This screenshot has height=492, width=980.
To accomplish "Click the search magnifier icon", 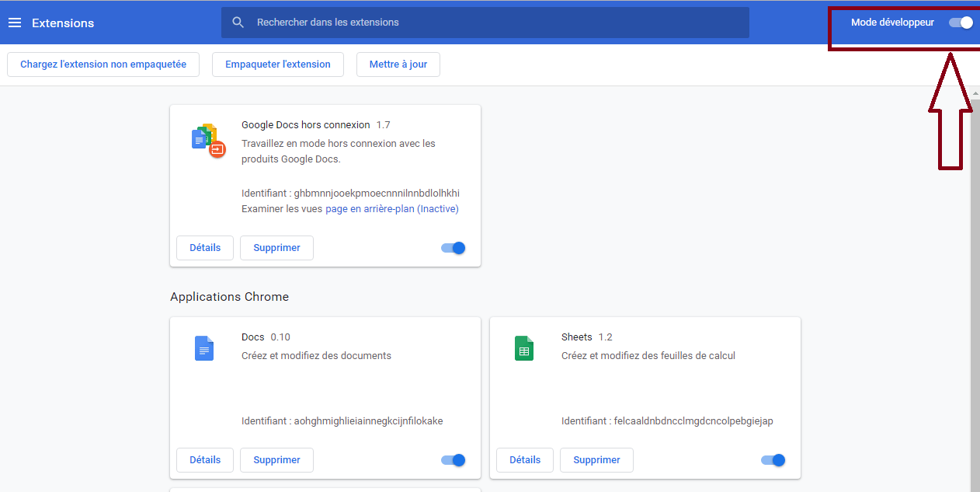I will tap(238, 23).
